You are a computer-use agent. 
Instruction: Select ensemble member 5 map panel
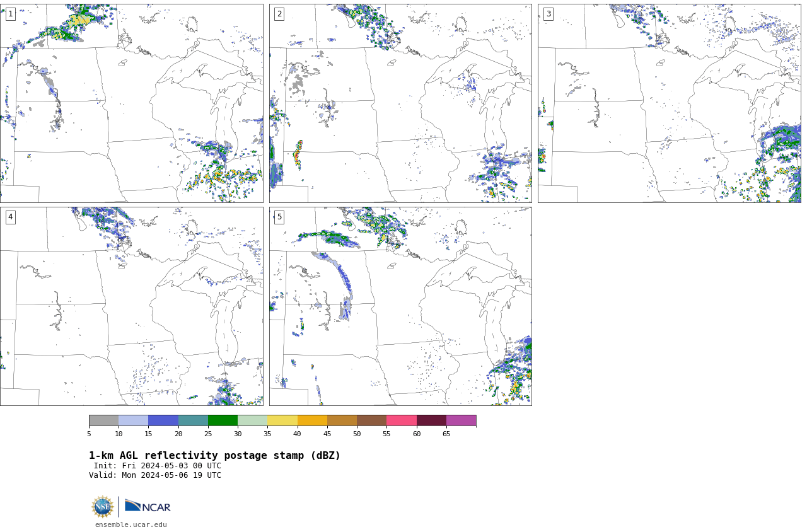400,306
